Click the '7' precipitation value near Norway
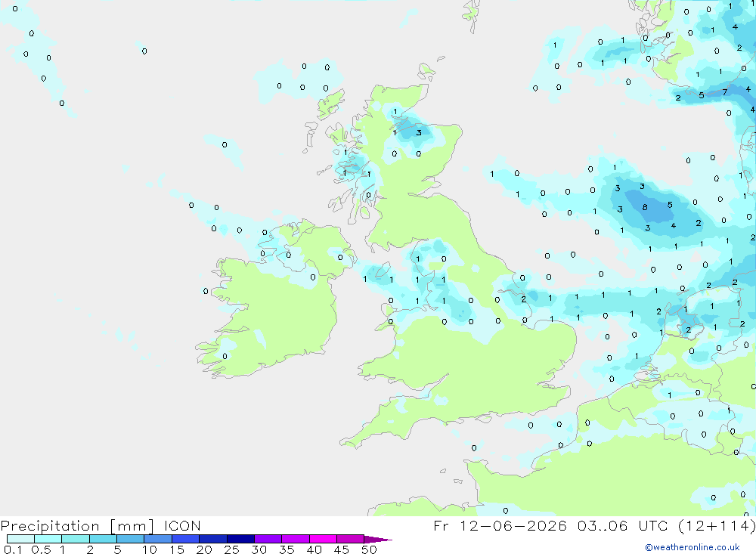The height and width of the screenshot is (554, 756). click(x=725, y=92)
